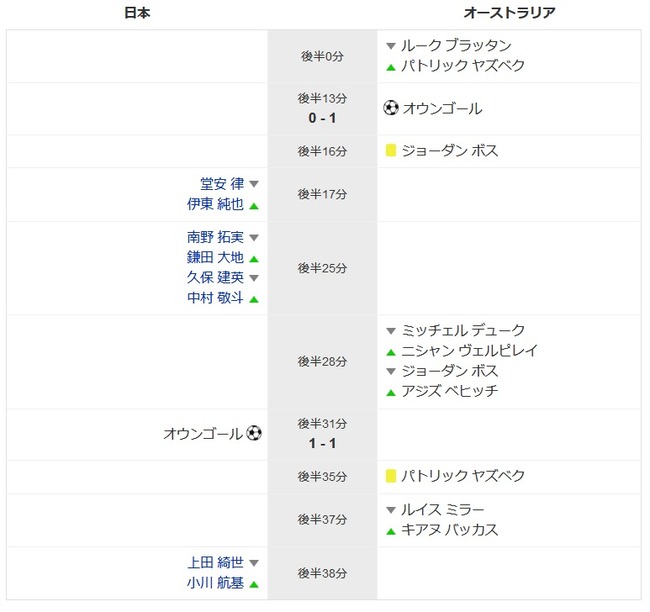Viewport: 650px width, 612px height.
Task: Click the green sub-in arrow beside ニシャン ヴェルピレイ
Action: pyautogui.click(x=390, y=352)
